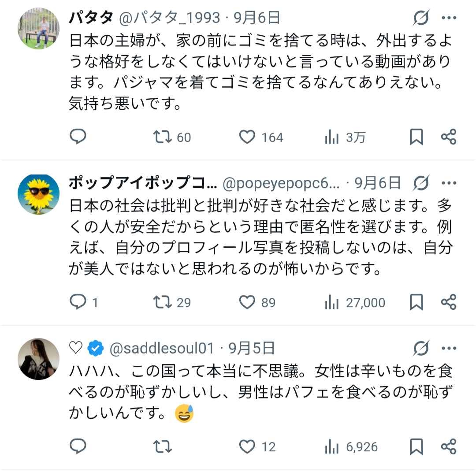Share パタタ's post
The width and height of the screenshot is (476, 472).
point(449,137)
